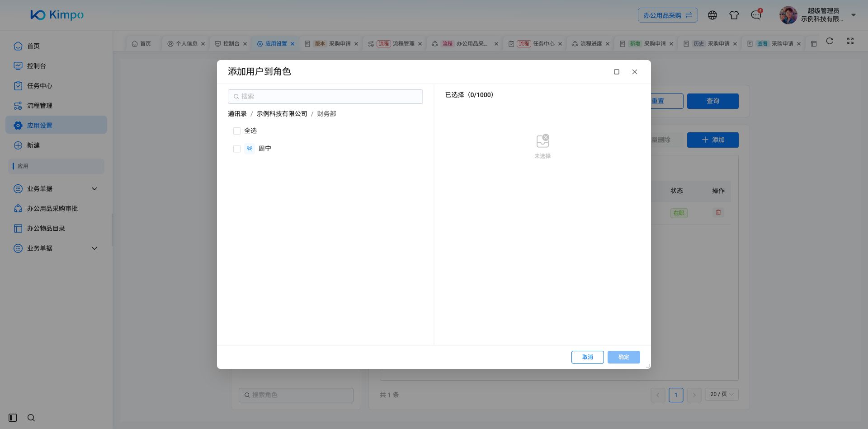Select 应用设置 in the sidebar
The image size is (868, 429).
point(56,126)
